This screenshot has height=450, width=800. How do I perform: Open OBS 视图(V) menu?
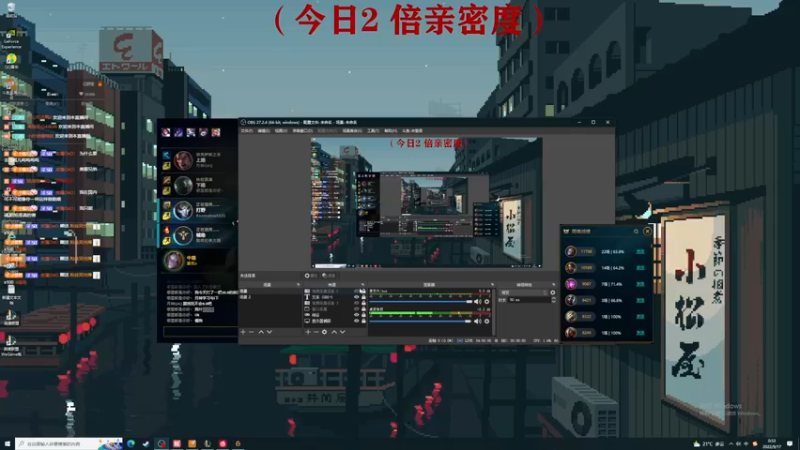[281, 131]
